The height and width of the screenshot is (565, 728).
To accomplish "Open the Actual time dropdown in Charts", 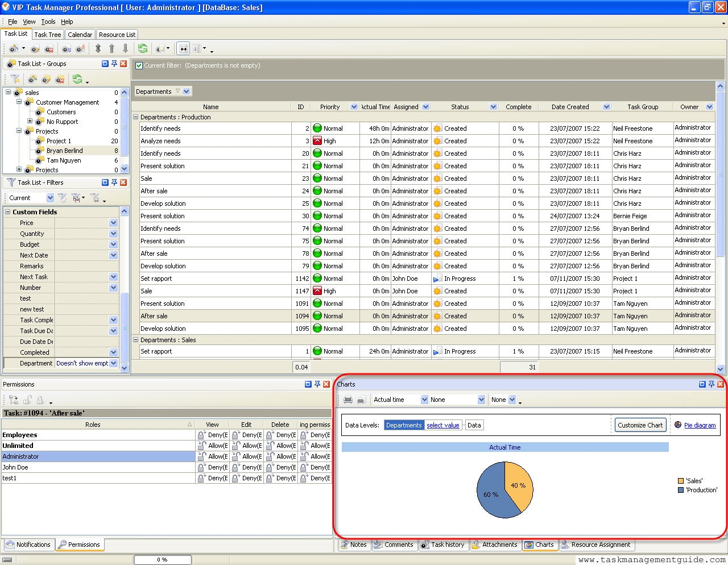I will [424, 400].
